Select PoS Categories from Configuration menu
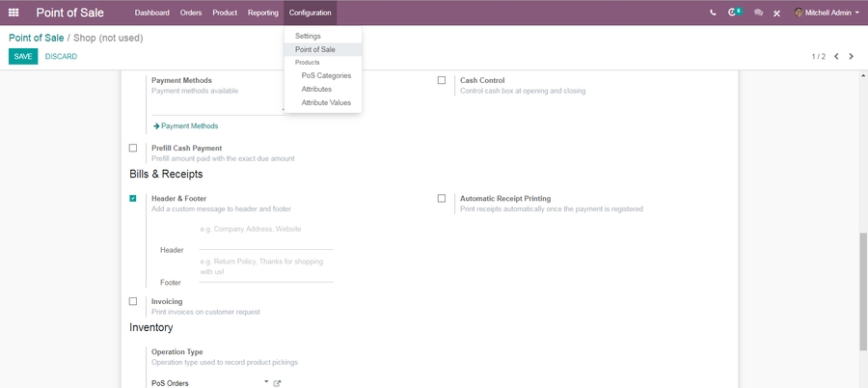 pos(326,75)
